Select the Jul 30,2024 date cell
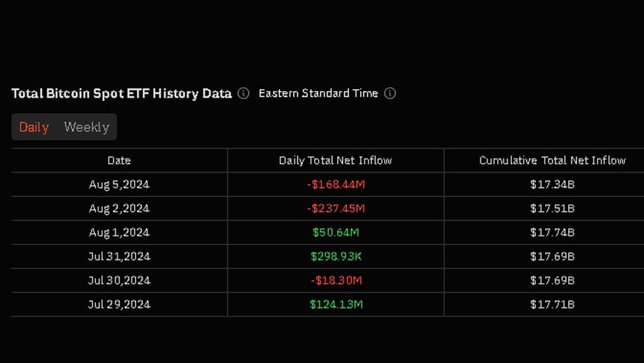 click(119, 280)
